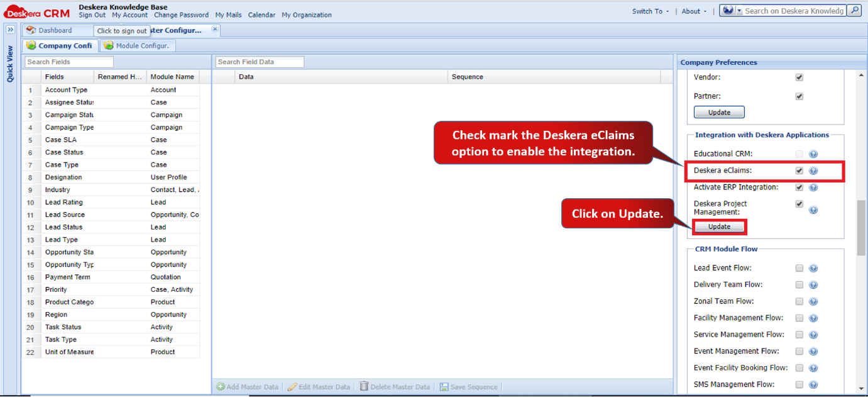Open the Switch To dropdown
This screenshot has height=397, width=868.
pyautogui.click(x=651, y=11)
